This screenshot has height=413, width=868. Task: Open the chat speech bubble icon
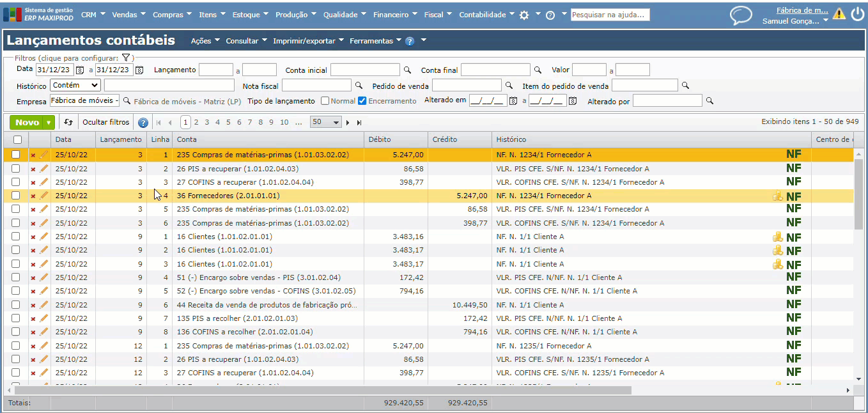[741, 15]
